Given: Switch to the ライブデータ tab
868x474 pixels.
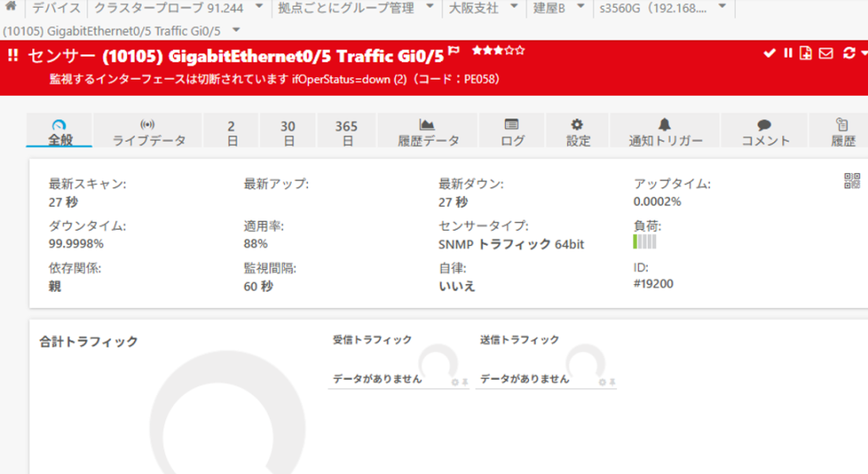Looking at the screenshot, I should 148,132.
